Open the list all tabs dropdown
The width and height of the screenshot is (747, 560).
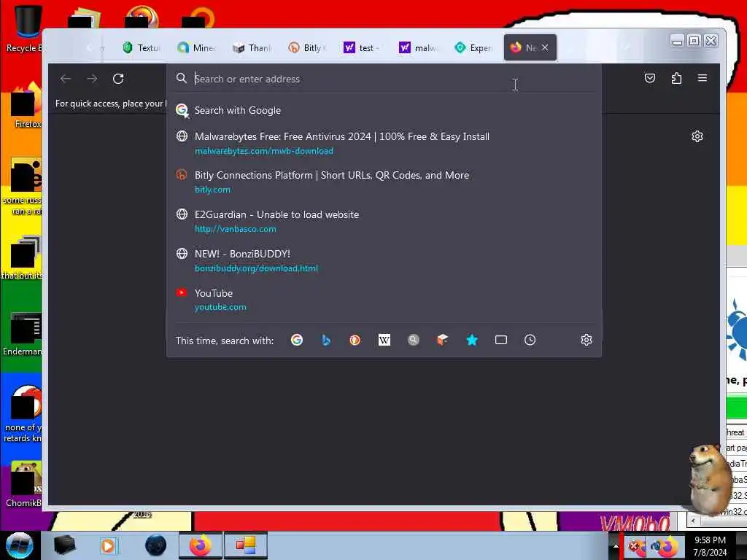point(625,47)
